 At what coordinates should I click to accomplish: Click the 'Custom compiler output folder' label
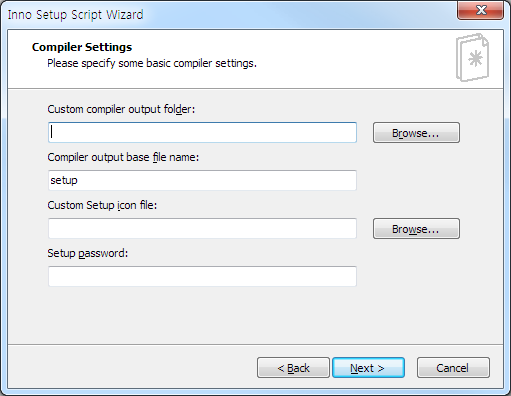pos(121,109)
